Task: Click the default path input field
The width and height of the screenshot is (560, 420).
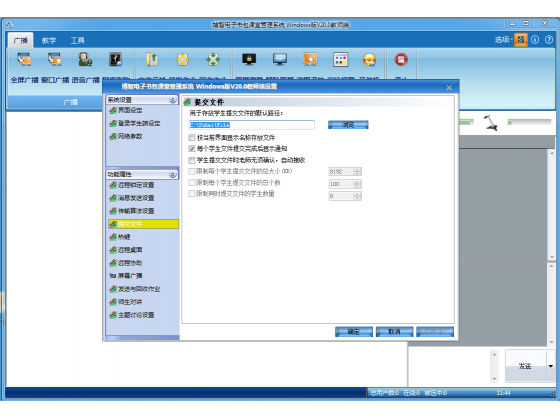Action: click(x=251, y=125)
